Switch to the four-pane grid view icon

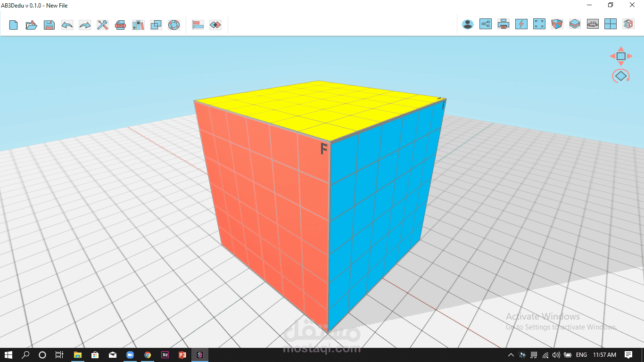(x=611, y=24)
